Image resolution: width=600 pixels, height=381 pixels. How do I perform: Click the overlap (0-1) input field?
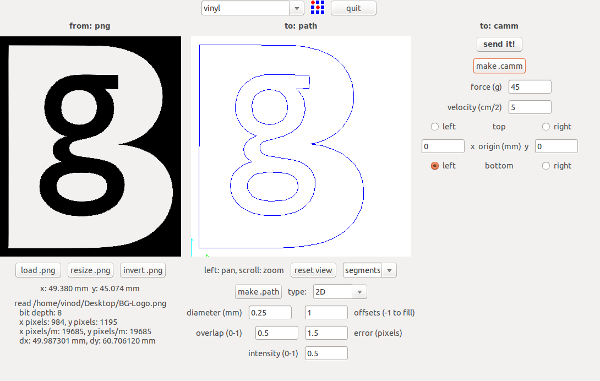pos(277,333)
